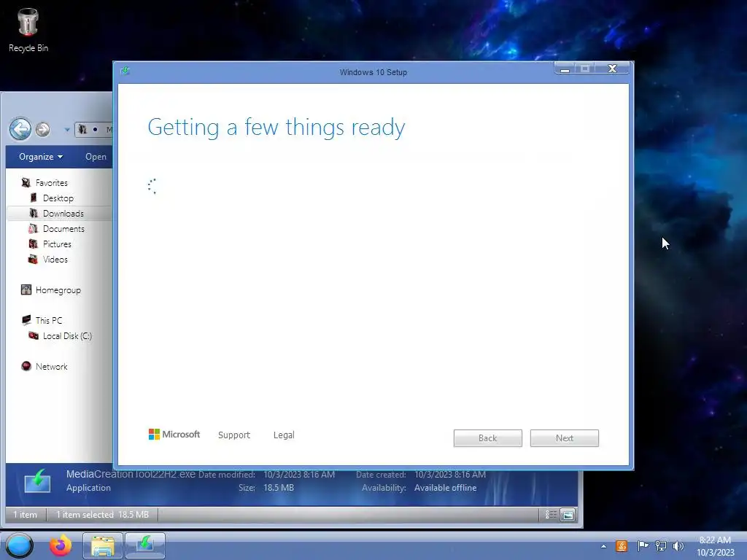Click '1 item selected 18.5 MB' status text

tap(102, 515)
